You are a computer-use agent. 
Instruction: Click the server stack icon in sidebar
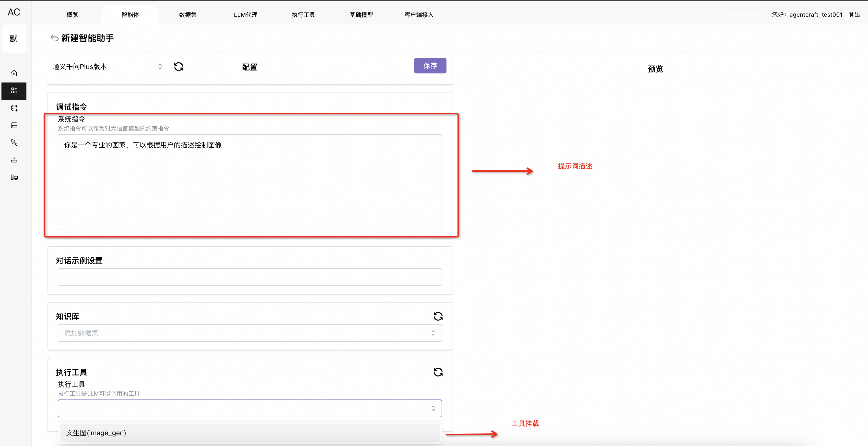point(14,125)
